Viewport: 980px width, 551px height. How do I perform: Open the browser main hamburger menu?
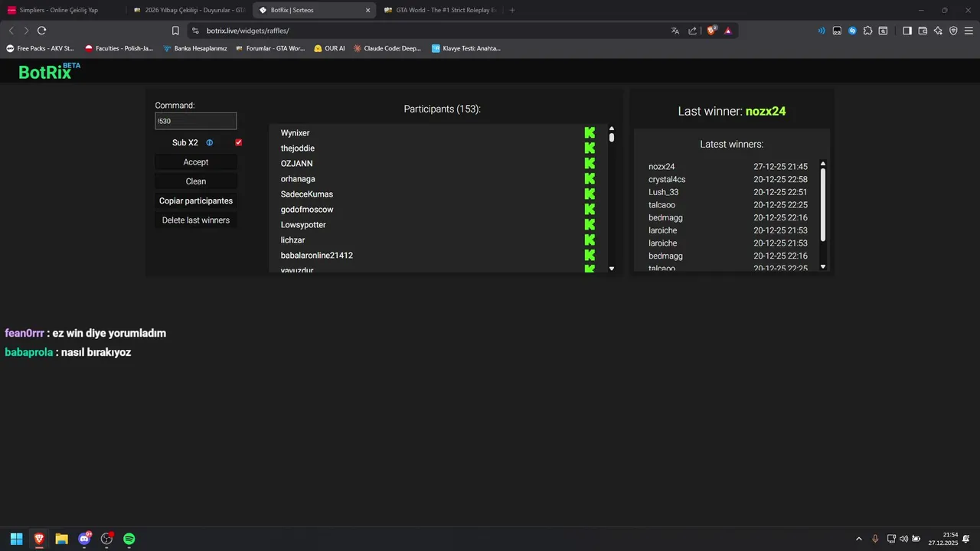969,31
